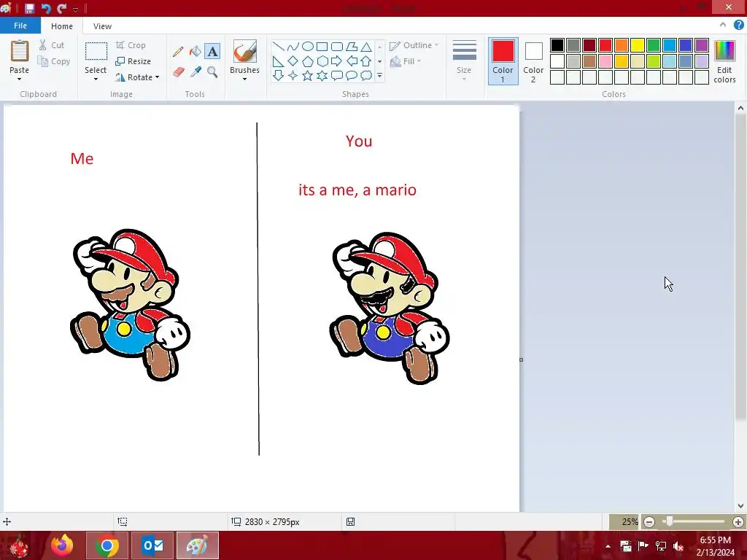Pick the black color swatch

pos(557,45)
